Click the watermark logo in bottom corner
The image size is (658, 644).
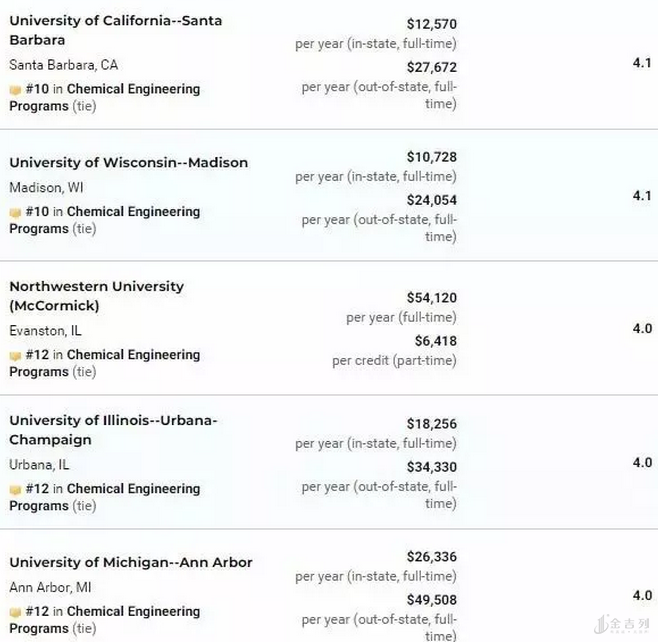[x=622, y=625]
